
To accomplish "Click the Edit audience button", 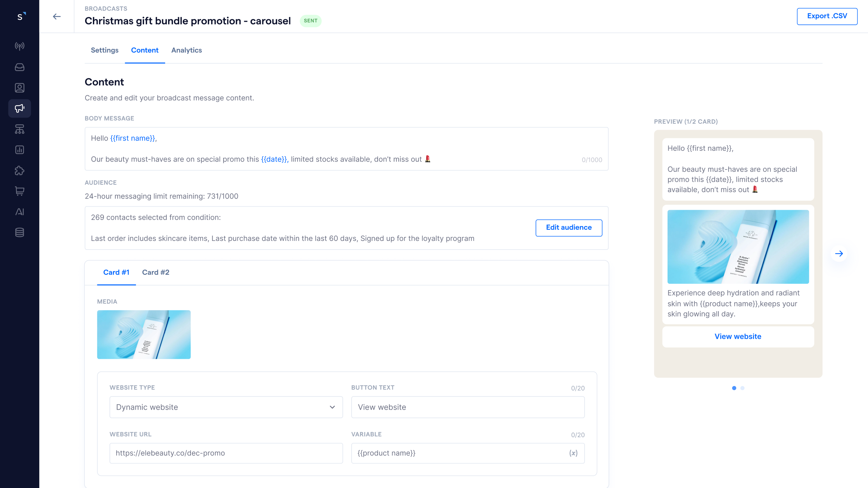I will (x=569, y=228).
